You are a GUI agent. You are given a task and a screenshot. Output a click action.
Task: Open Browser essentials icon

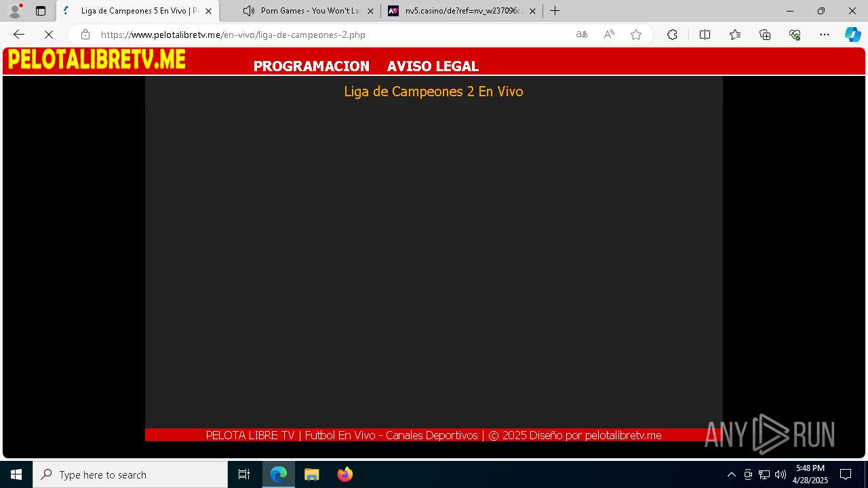coord(795,35)
